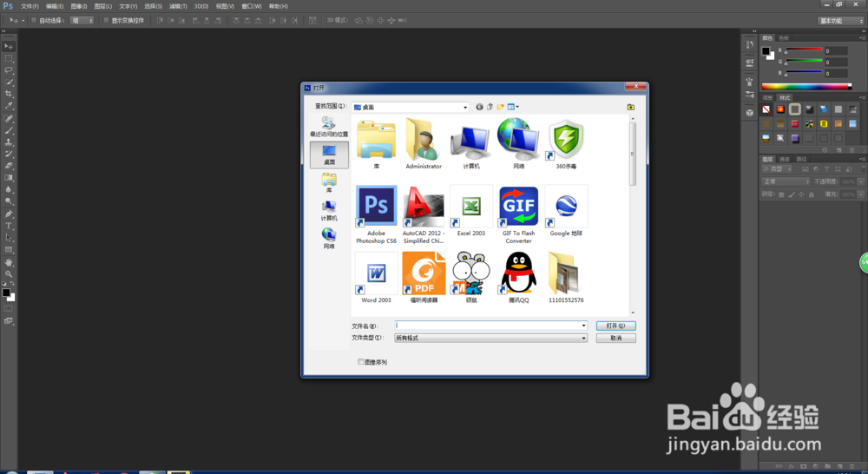Open the layer filter 类型 dropdown

tap(777, 169)
